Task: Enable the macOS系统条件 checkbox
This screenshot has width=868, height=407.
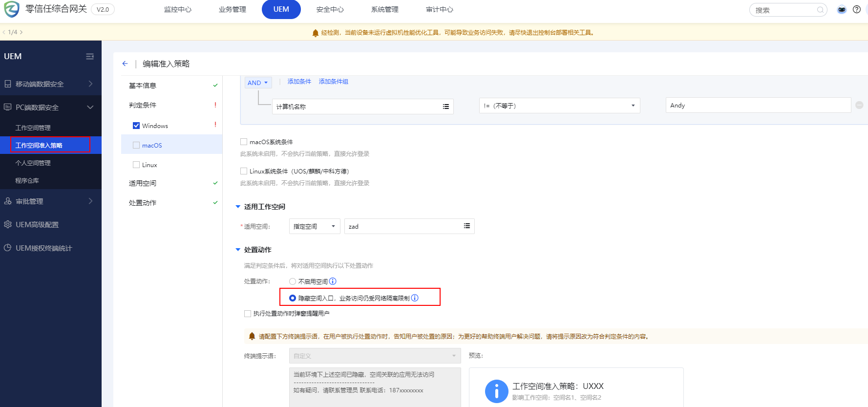Action: (x=244, y=142)
